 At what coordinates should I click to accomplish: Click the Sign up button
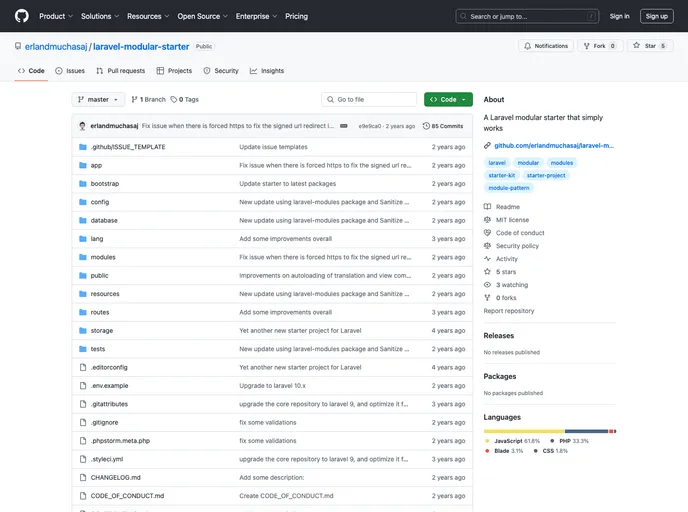(x=656, y=16)
